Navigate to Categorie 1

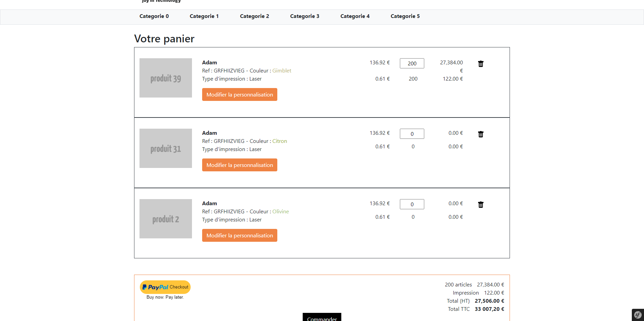(x=204, y=16)
